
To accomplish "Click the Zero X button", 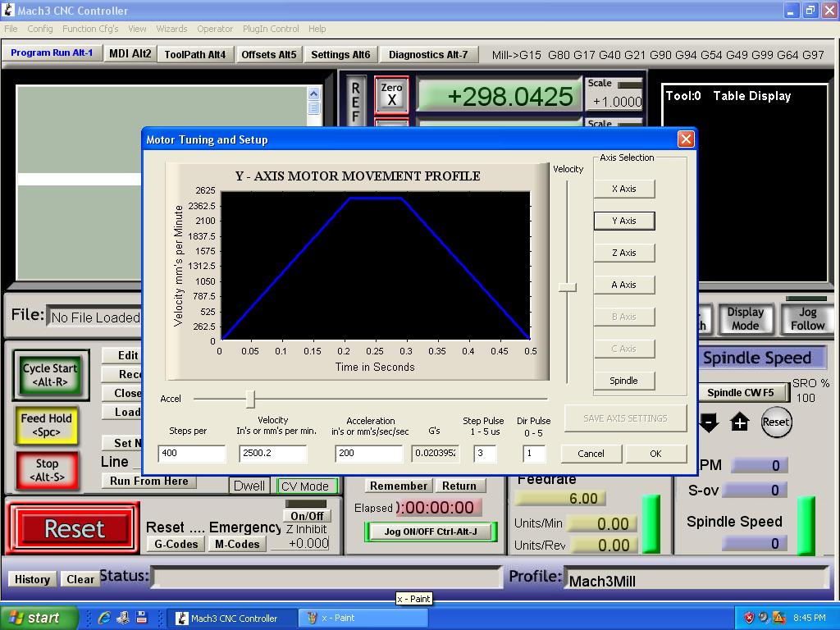I will point(391,94).
